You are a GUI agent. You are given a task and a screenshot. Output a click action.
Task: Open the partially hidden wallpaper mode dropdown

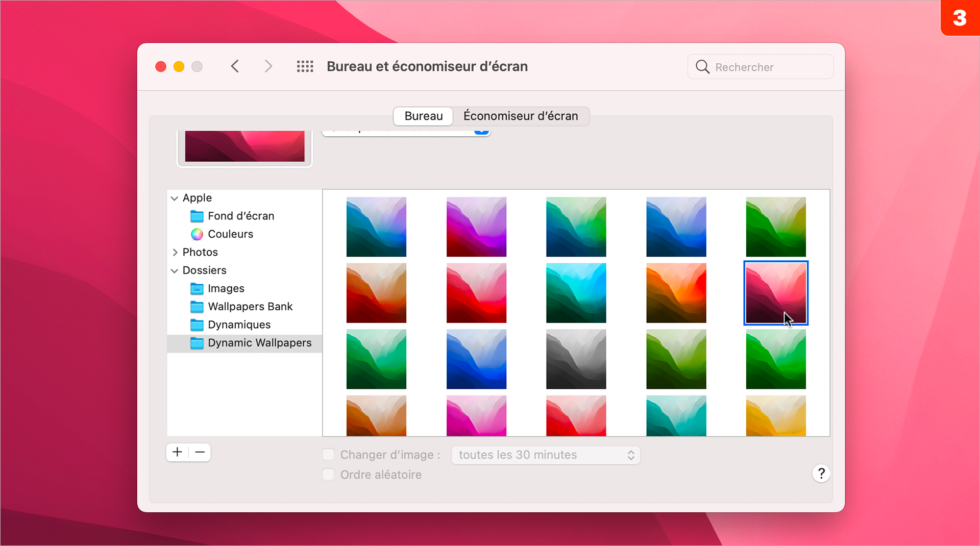(x=406, y=132)
